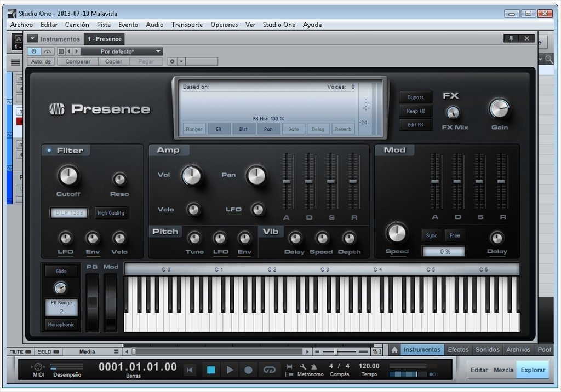Image resolution: width=561 pixels, height=392 pixels.
Task: Enable the High Quality button
Action: pos(111,213)
